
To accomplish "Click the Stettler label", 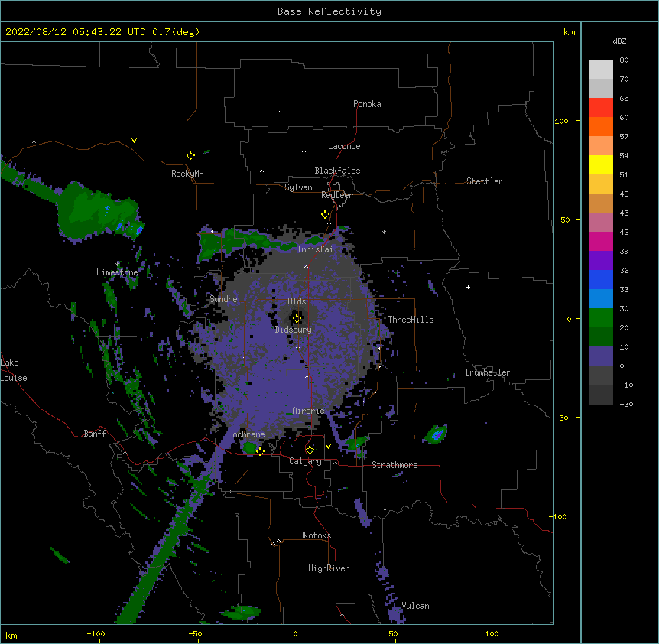I will coord(485,181).
